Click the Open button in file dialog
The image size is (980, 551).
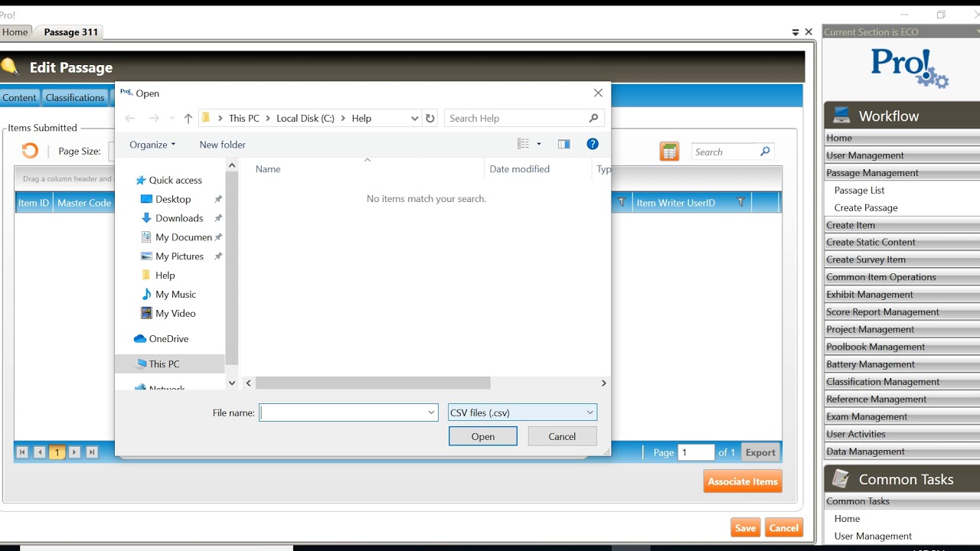point(483,436)
